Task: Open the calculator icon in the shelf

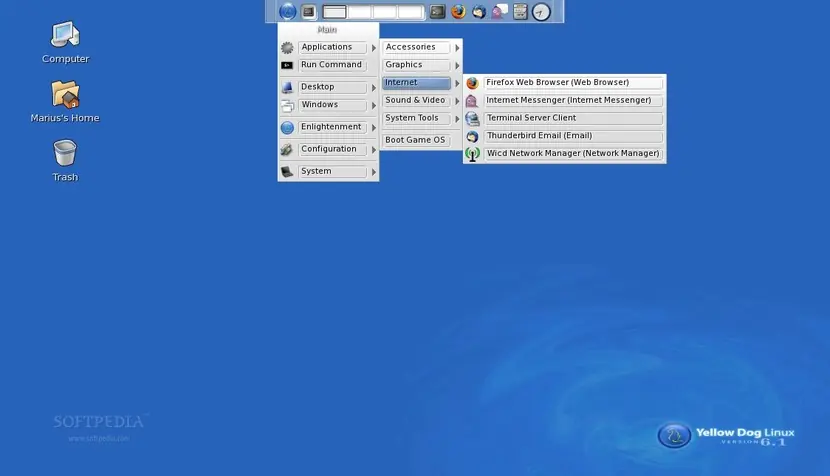Action: coord(520,12)
